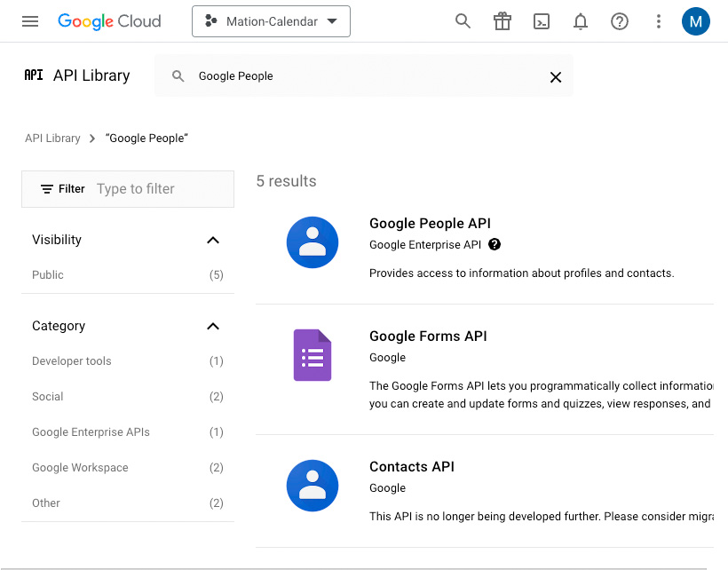Open the Contacts API result
The height and width of the screenshot is (570, 728).
pos(412,466)
